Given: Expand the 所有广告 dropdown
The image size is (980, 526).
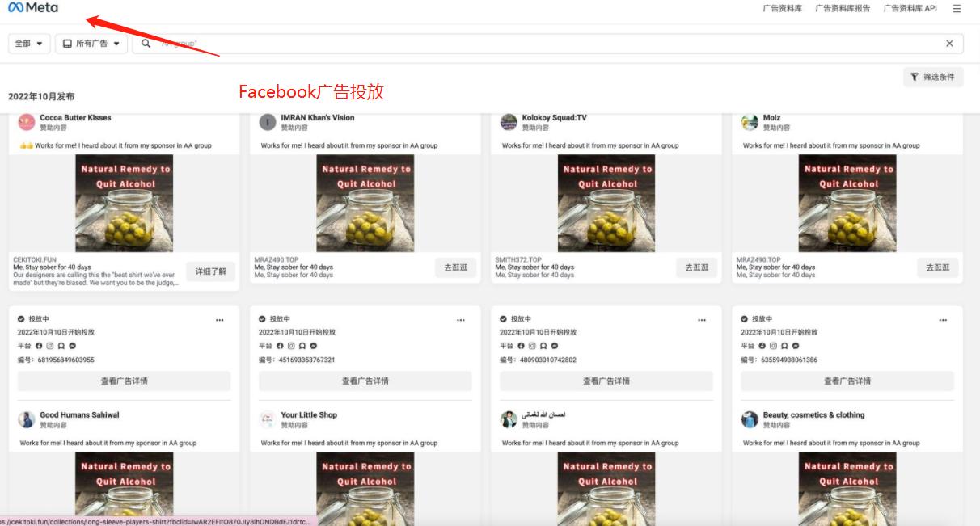Looking at the screenshot, I should (x=91, y=44).
